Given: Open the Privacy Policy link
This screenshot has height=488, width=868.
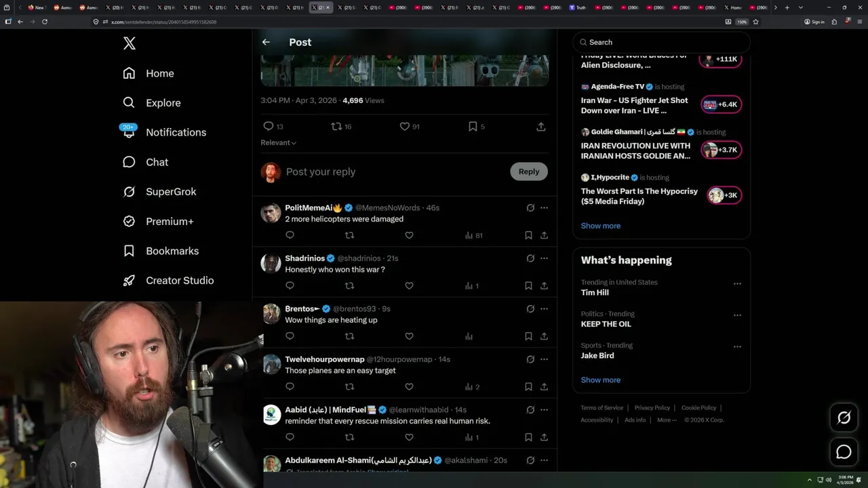Looking at the screenshot, I should (x=652, y=408).
